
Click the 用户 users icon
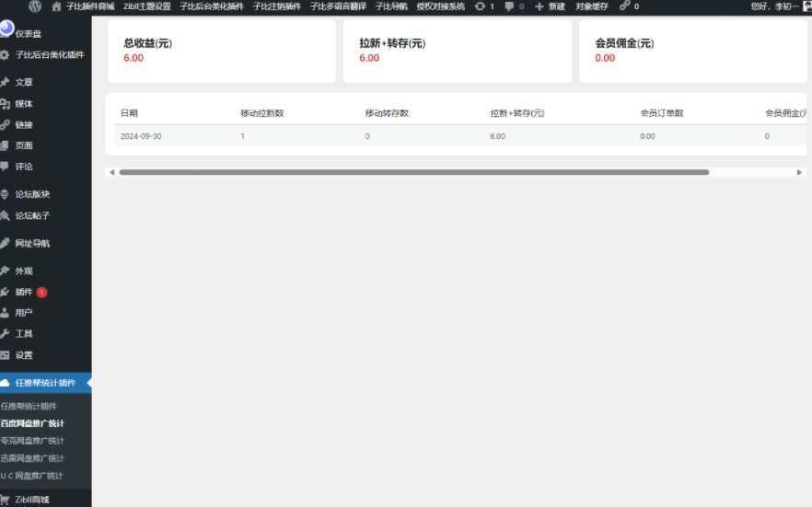click(5, 313)
